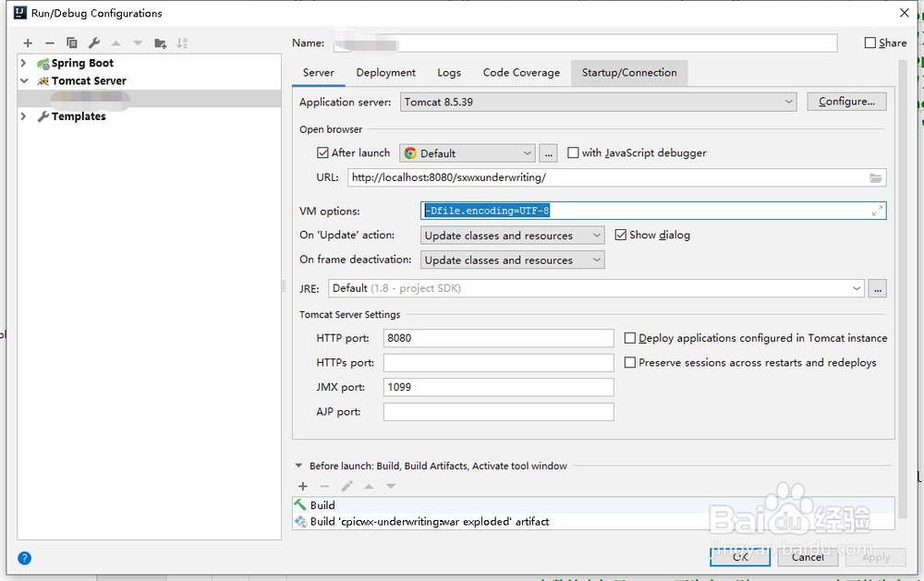
Task: Click the JMX port field with 1099
Action: click(499, 387)
